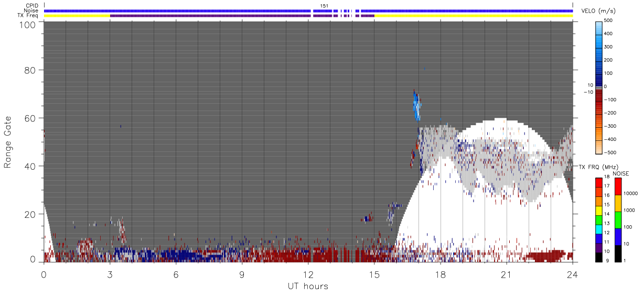This screenshot has width=644, height=297.
Task: Click the '10000' label on noise scale
Action: click(x=631, y=193)
